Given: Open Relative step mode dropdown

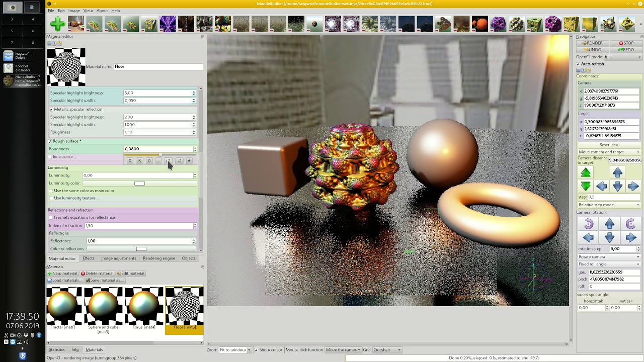Looking at the screenshot, I should pos(609,205).
